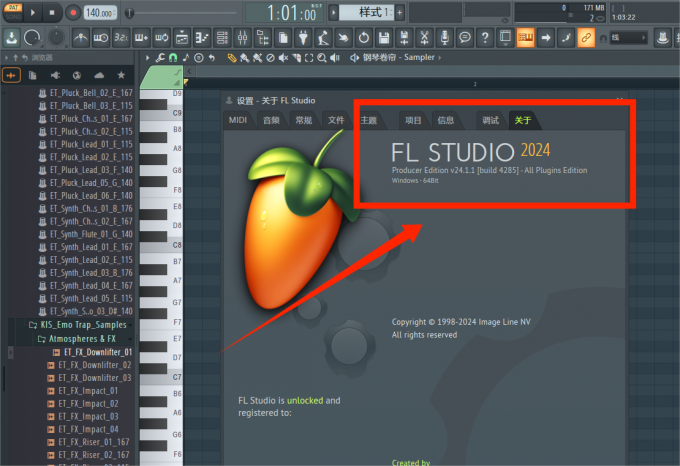The width and height of the screenshot is (680, 466).
Task: Save project with floppy disk icon
Action: coord(384,38)
